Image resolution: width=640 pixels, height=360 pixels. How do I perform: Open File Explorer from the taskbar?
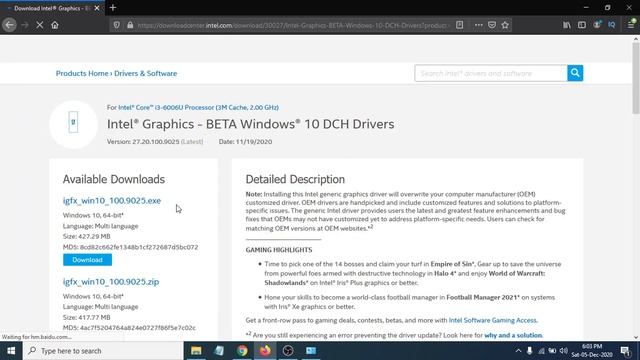(x=196, y=351)
